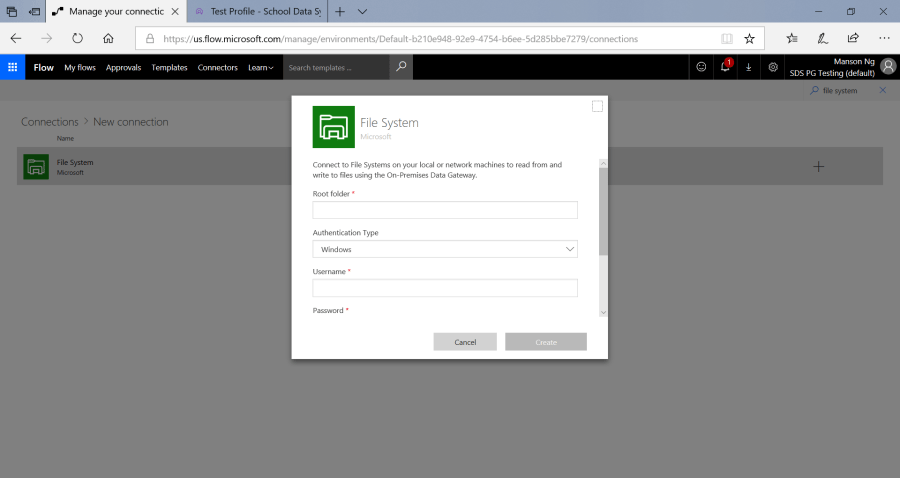Click the download arrow icon in header

coord(748,67)
